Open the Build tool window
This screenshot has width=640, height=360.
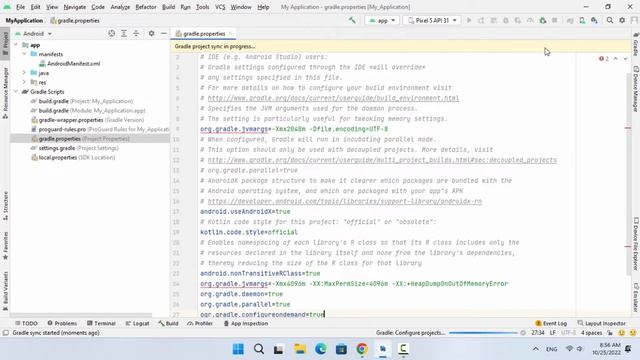[168, 323]
